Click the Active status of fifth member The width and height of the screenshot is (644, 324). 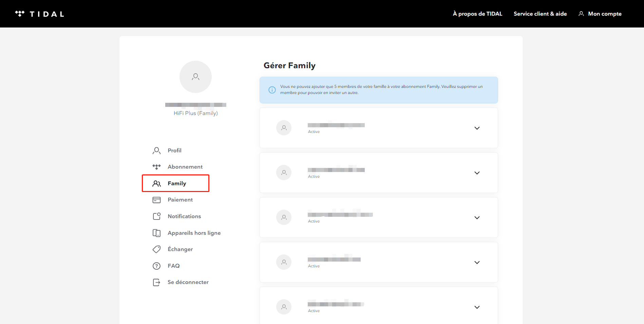[314, 311]
